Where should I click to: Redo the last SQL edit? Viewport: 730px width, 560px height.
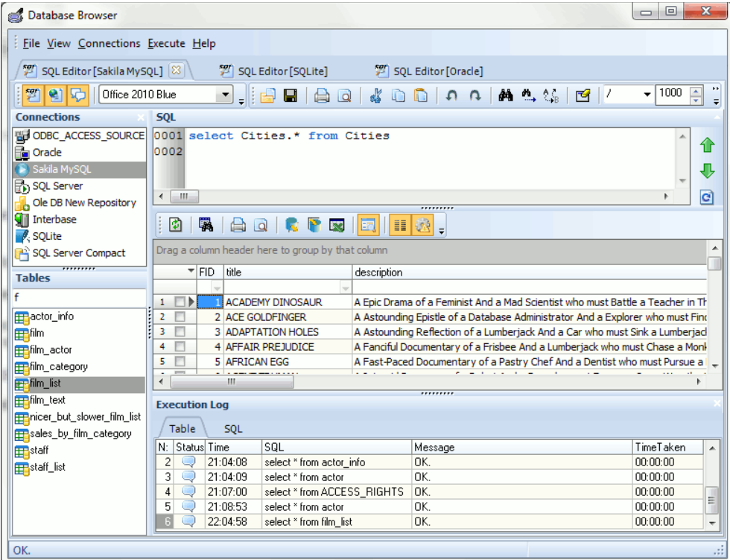[x=475, y=92]
